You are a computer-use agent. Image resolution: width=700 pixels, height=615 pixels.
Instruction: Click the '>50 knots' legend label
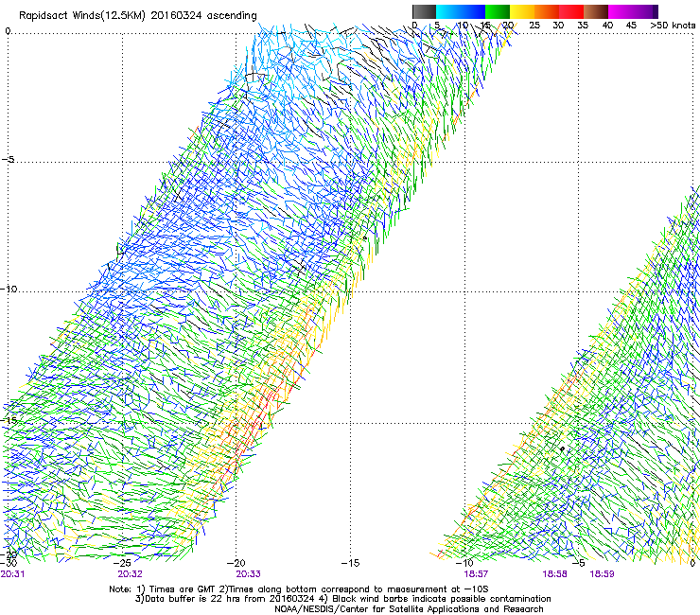(673, 26)
